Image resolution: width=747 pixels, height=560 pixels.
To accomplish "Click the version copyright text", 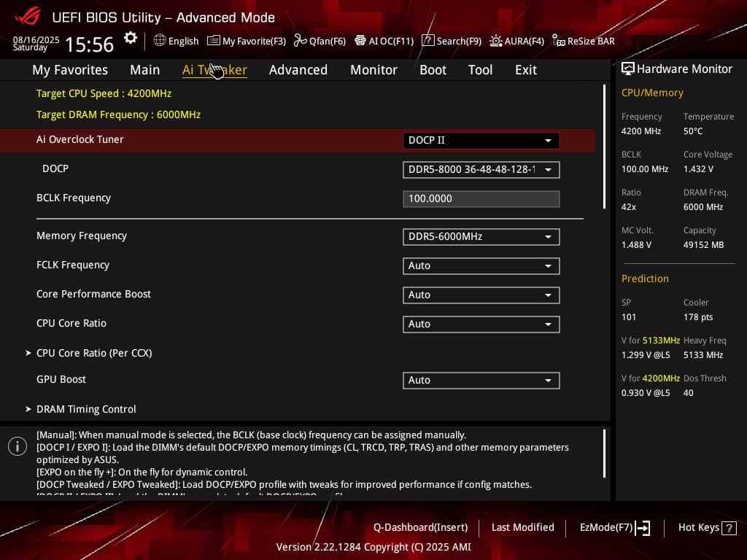I will click(x=373, y=547).
